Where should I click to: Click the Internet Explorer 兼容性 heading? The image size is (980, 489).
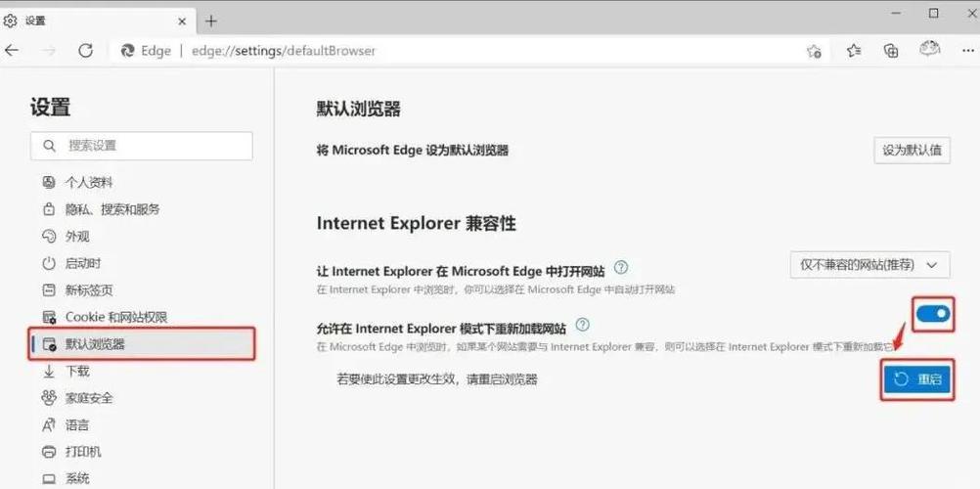417,223
